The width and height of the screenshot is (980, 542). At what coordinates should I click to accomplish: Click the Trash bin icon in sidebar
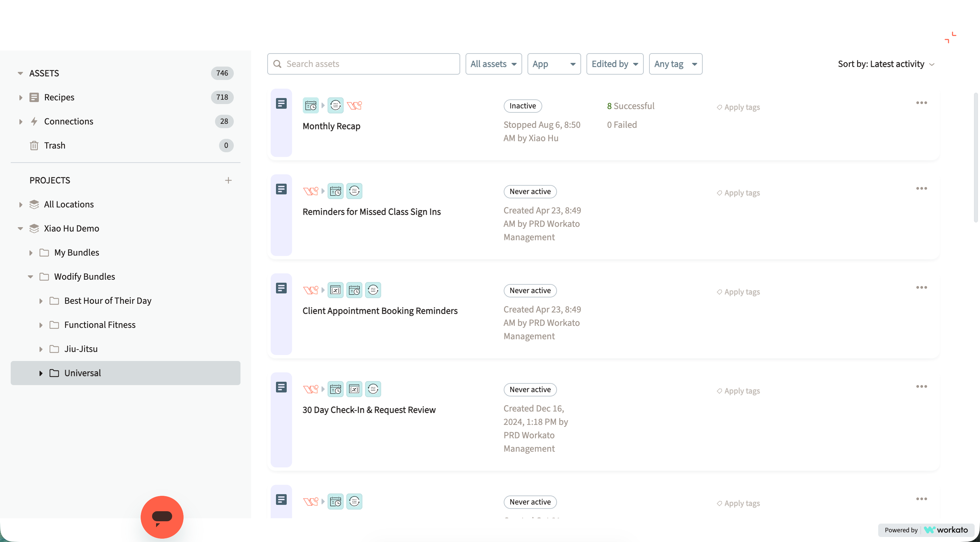tap(34, 146)
